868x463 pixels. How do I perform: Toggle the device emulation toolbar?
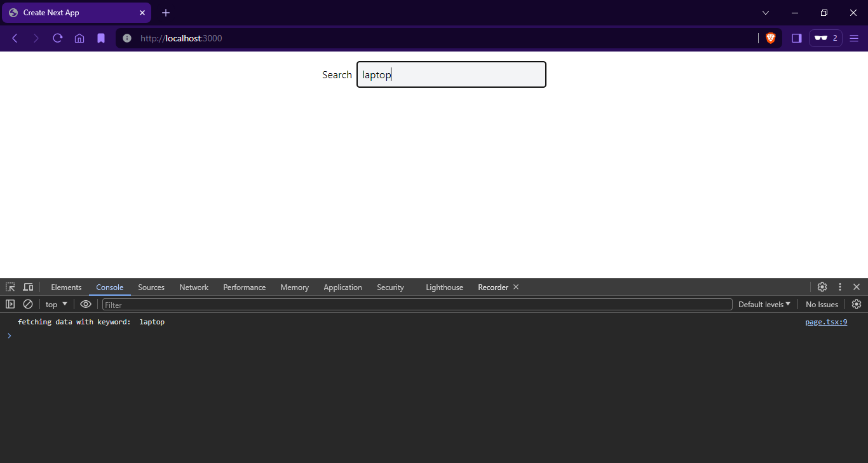click(x=28, y=287)
